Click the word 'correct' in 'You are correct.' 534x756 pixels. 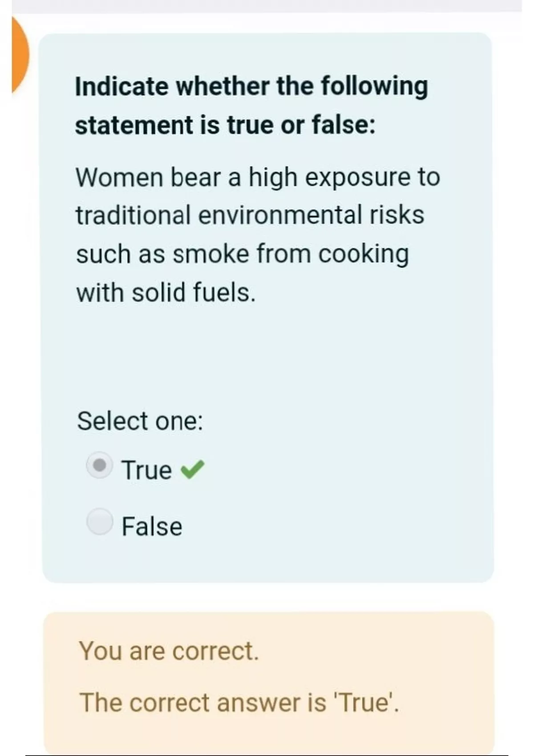coord(215,651)
